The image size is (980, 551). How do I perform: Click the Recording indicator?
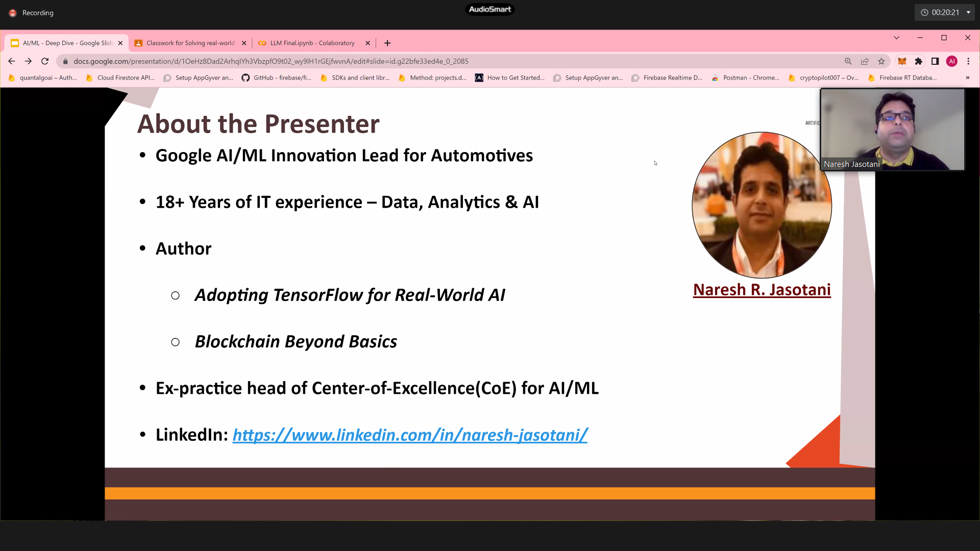click(x=31, y=13)
